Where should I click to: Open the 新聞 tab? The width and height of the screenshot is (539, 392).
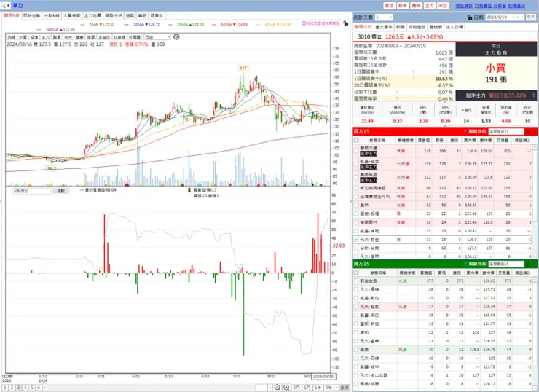pyautogui.click(x=400, y=27)
